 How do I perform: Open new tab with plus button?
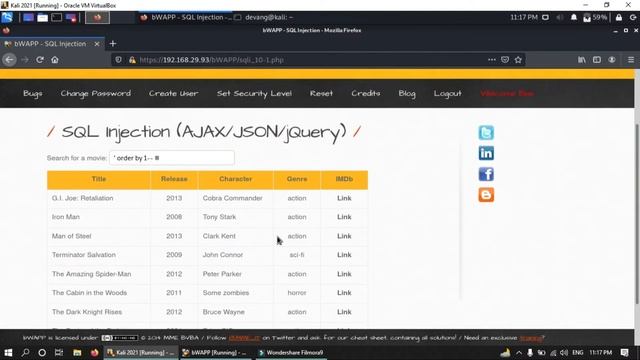[113, 43]
